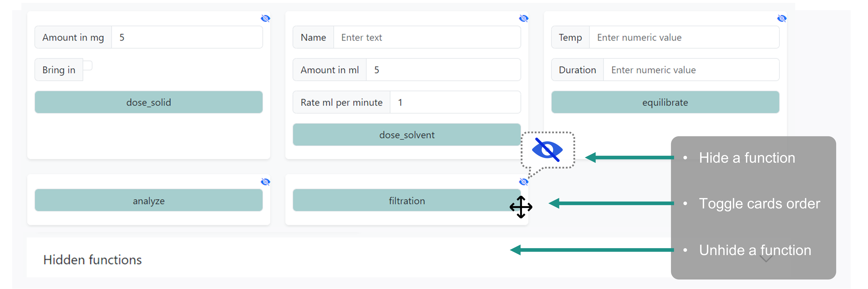
Task: Hide the equilibrate function card
Action: 782,18
